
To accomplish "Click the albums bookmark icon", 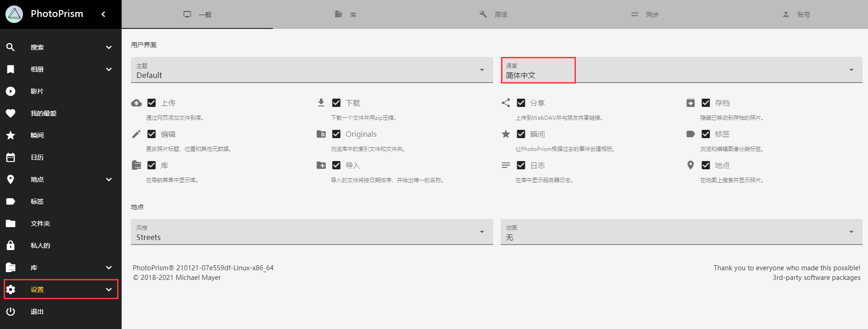I will point(11,69).
